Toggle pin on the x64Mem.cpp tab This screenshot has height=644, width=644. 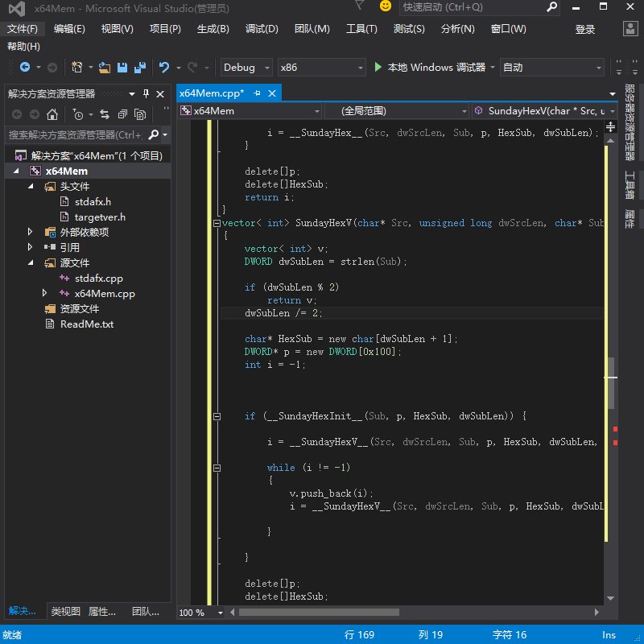click(257, 93)
